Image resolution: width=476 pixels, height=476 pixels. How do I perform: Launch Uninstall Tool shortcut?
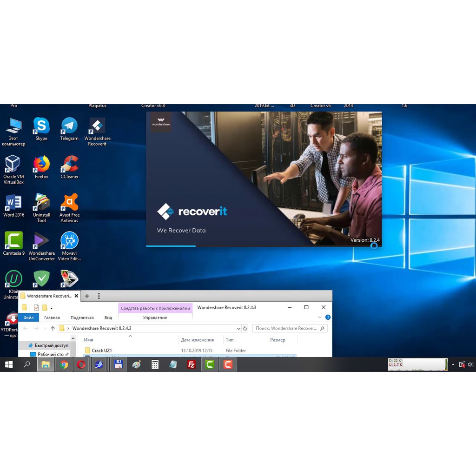click(x=41, y=208)
